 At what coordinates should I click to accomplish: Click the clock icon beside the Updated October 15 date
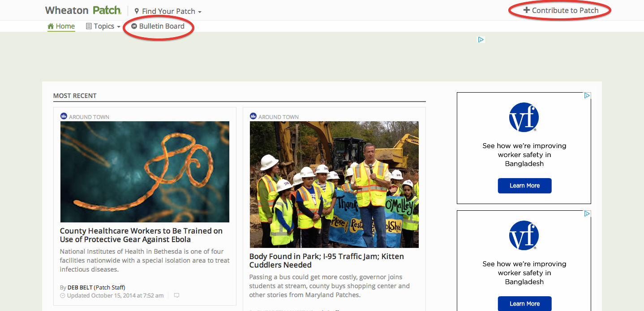click(x=63, y=296)
